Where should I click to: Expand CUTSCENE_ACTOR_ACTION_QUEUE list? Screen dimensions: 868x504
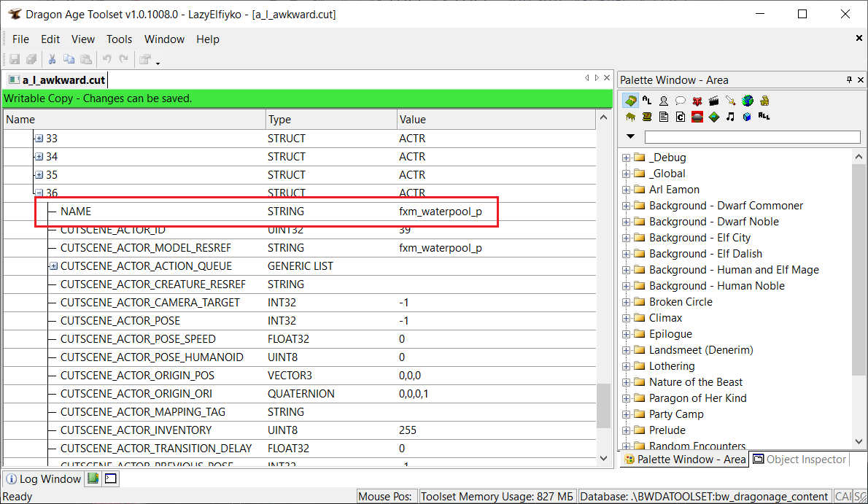coord(53,266)
